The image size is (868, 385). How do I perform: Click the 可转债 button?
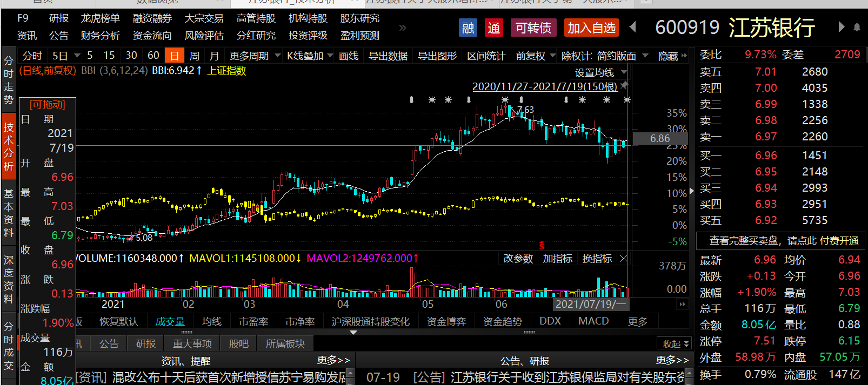(x=533, y=28)
